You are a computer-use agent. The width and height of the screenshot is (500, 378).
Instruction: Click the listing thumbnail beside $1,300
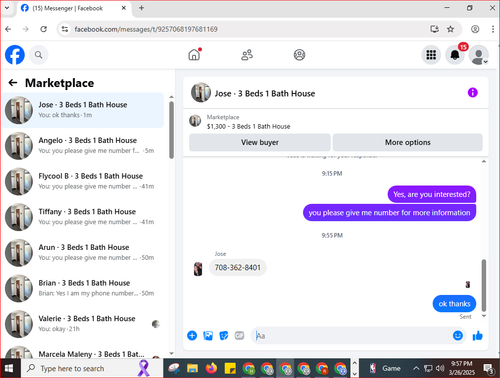pos(195,121)
